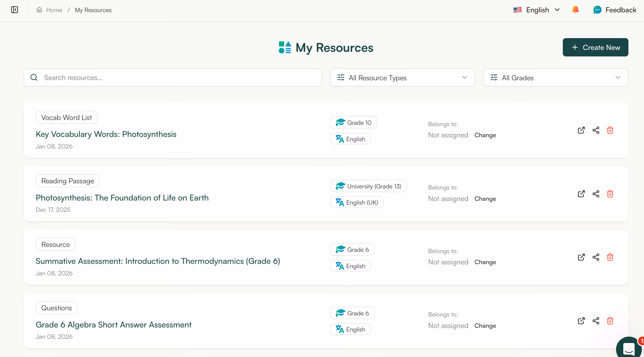Delete the Key Vocabulary Words resource

coord(610,130)
